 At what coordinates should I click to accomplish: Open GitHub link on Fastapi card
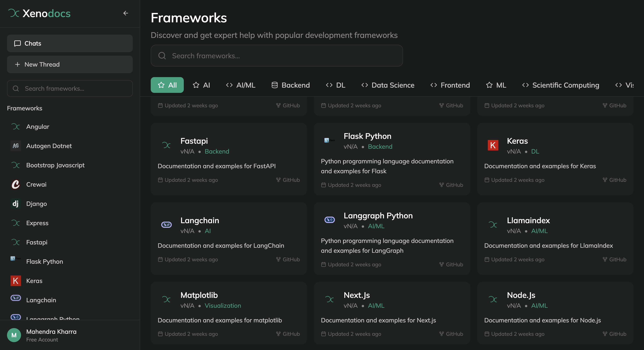[288, 180]
